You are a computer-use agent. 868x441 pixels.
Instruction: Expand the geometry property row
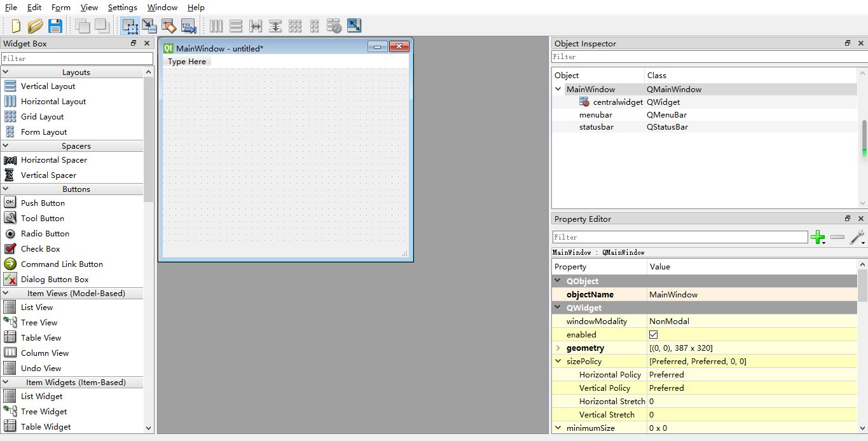pyautogui.click(x=558, y=348)
